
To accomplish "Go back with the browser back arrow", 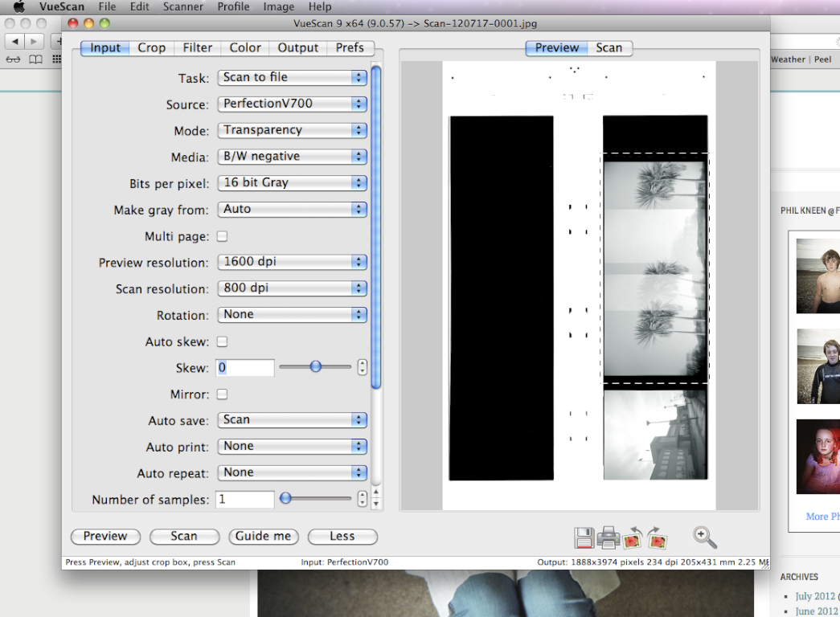I will 14,40.
